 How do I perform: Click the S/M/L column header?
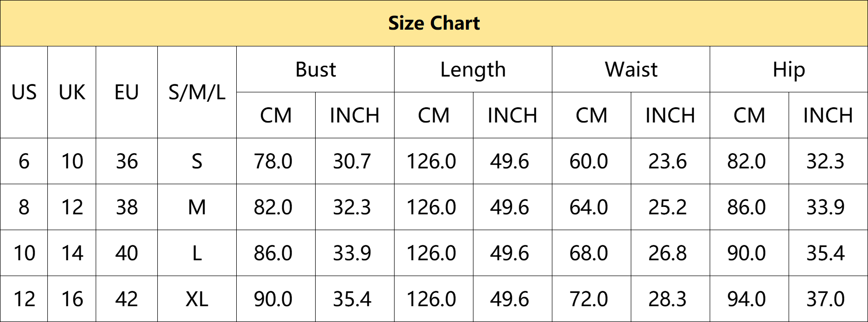pos(197,92)
